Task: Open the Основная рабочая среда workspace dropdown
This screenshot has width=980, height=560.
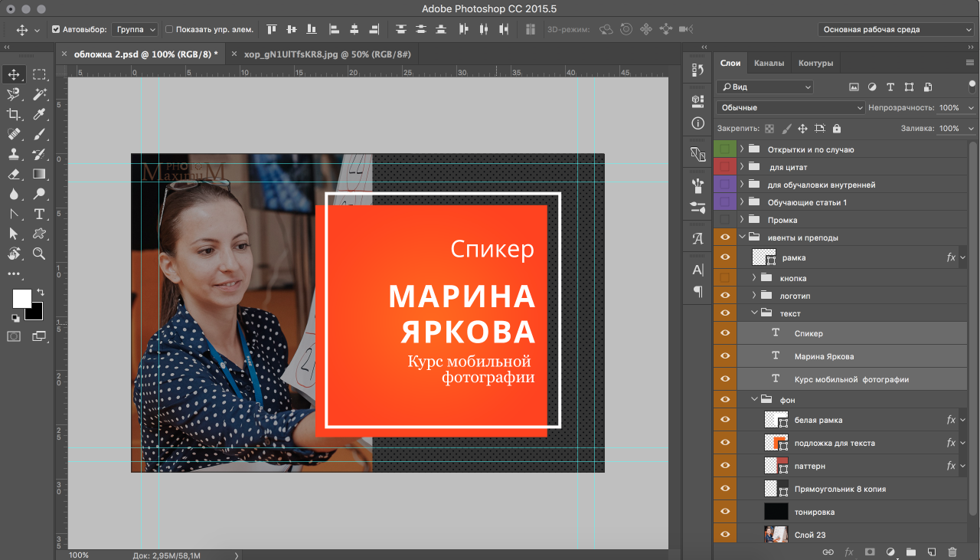Action: click(895, 30)
